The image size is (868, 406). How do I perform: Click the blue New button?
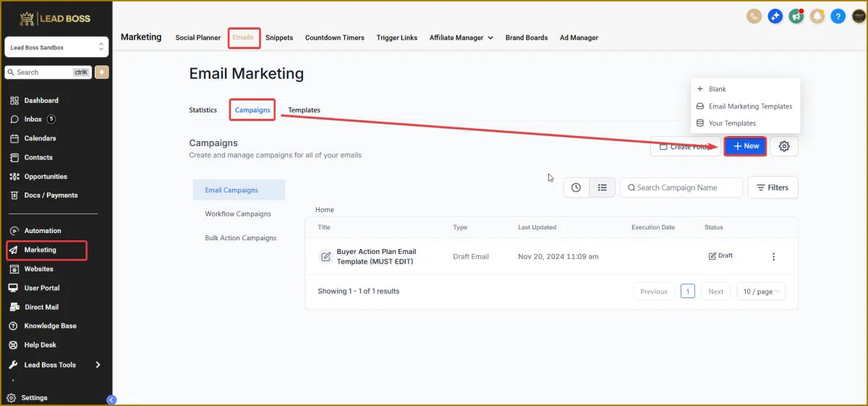[745, 146]
